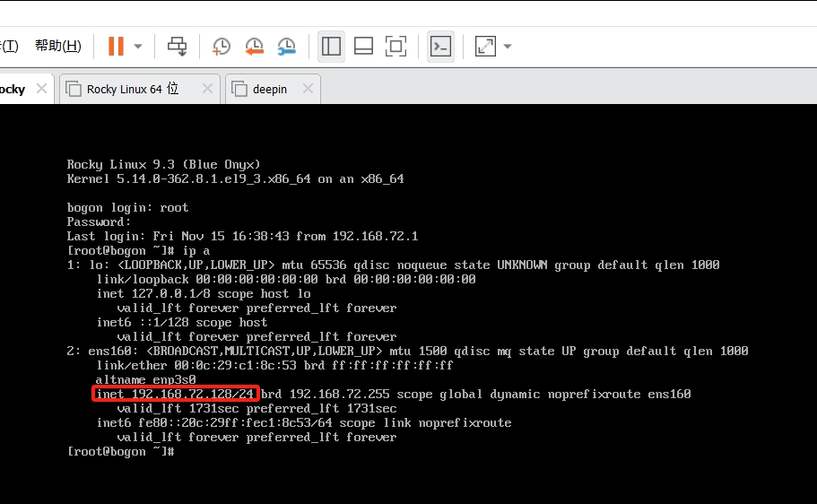
Task: Click the 'Last login: Fri Nov 15' line
Action: coord(242,237)
